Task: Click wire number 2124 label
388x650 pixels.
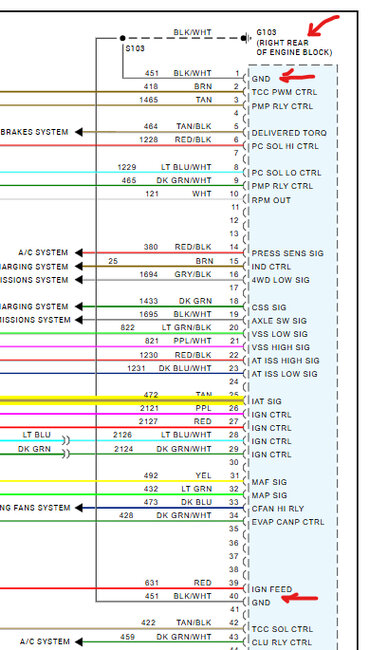Action: (124, 449)
